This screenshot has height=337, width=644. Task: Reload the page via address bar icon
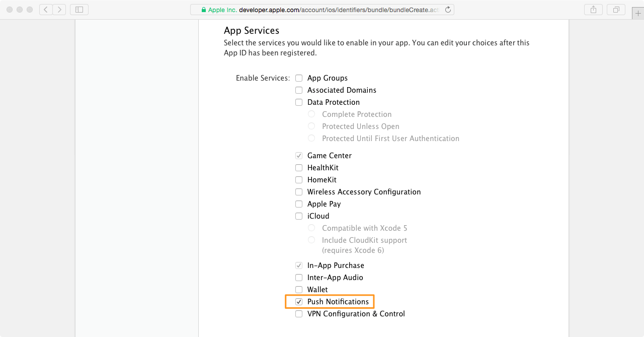coord(448,10)
